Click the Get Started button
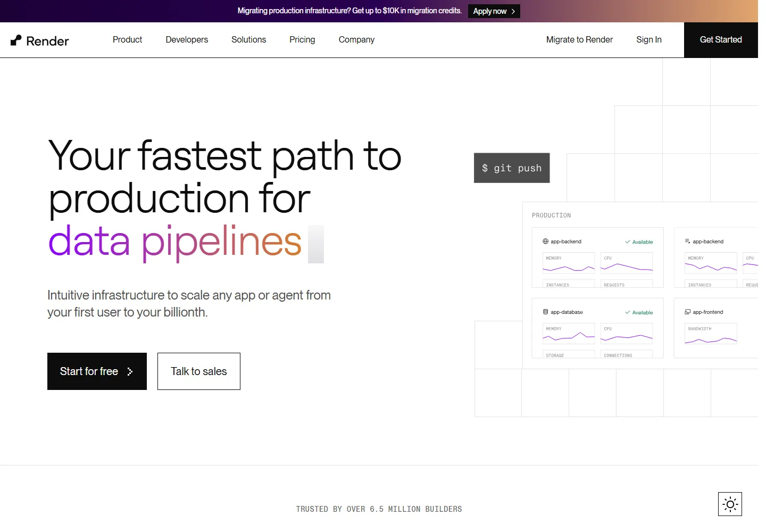Image resolution: width=766 pixels, height=532 pixels. 721,40
